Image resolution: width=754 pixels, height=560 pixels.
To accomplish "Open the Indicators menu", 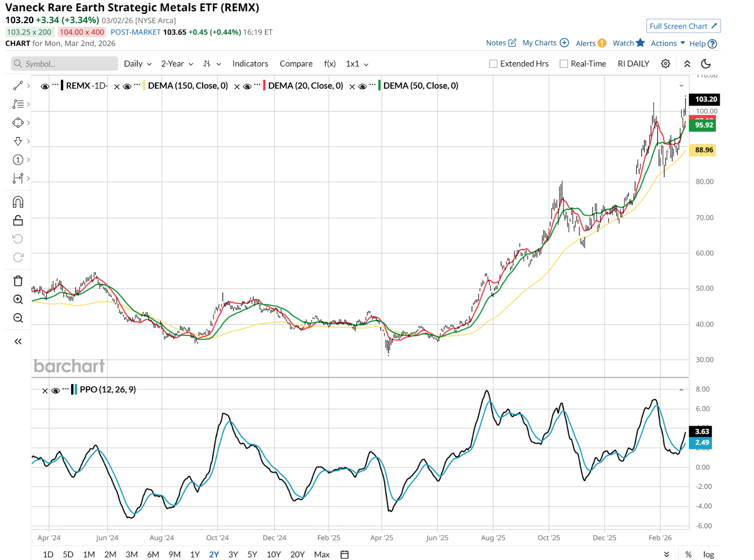I will pos(250,64).
